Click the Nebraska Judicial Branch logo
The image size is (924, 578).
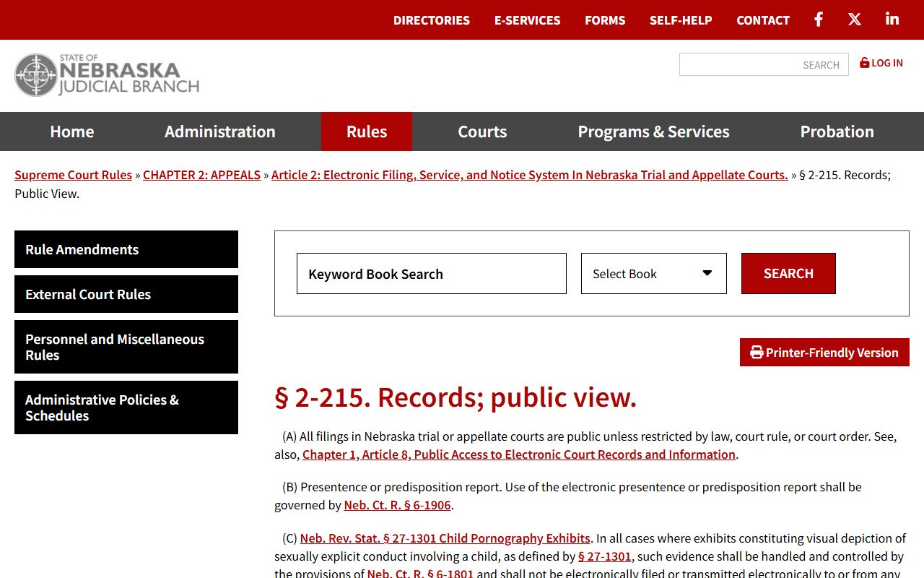(107, 74)
